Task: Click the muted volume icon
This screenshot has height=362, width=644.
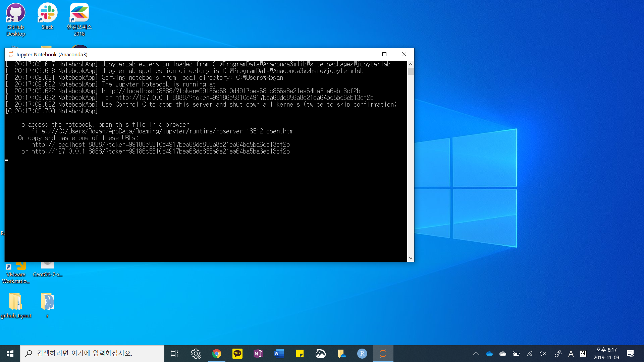Action: pos(543,354)
